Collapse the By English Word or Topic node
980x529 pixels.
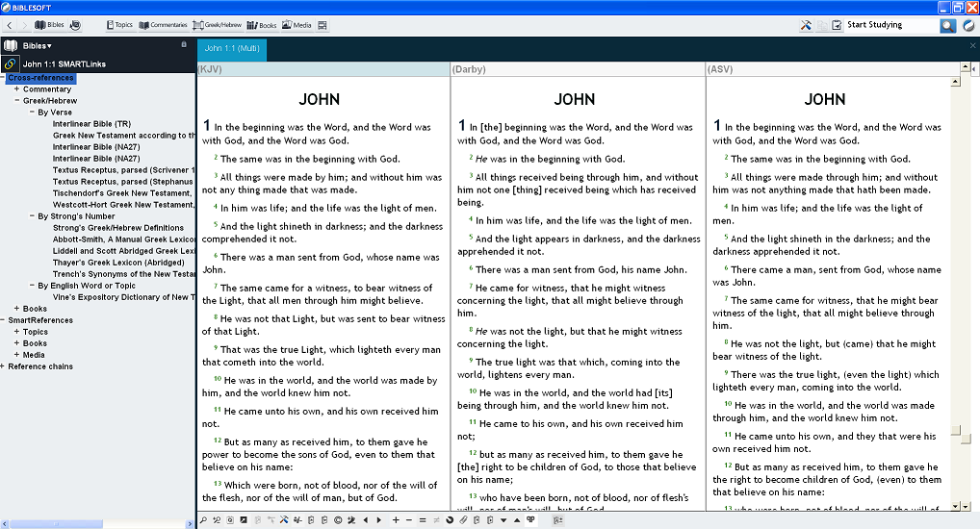point(32,286)
